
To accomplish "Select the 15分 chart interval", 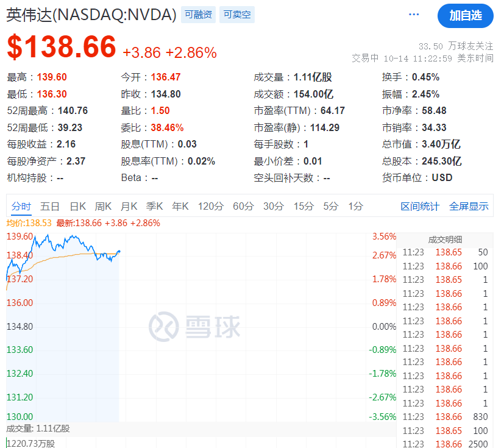I will click(x=303, y=207).
